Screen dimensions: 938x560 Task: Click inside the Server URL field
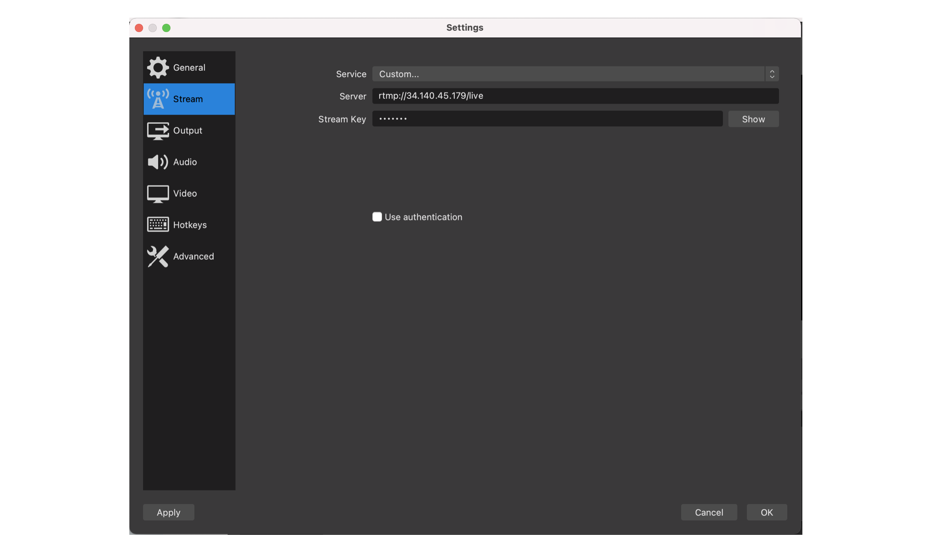(575, 96)
